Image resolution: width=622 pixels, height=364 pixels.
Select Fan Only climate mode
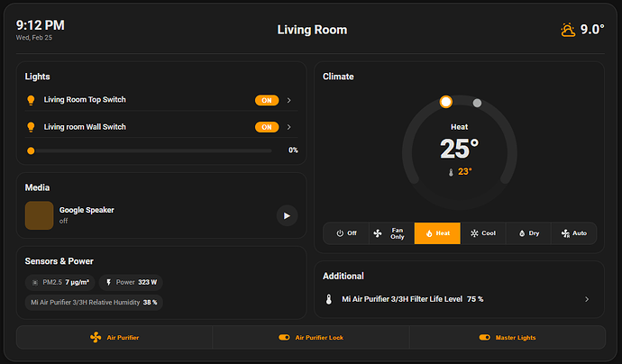pyautogui.click(x=392, y=233)
